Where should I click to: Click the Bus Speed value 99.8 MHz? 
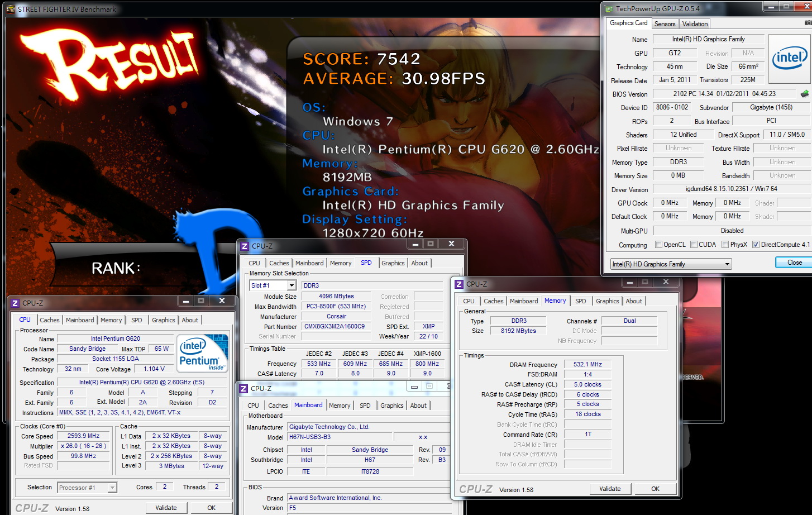[83, 456]
